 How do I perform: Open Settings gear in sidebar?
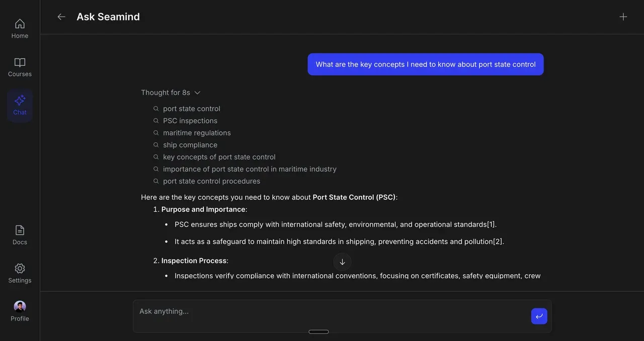20,273
